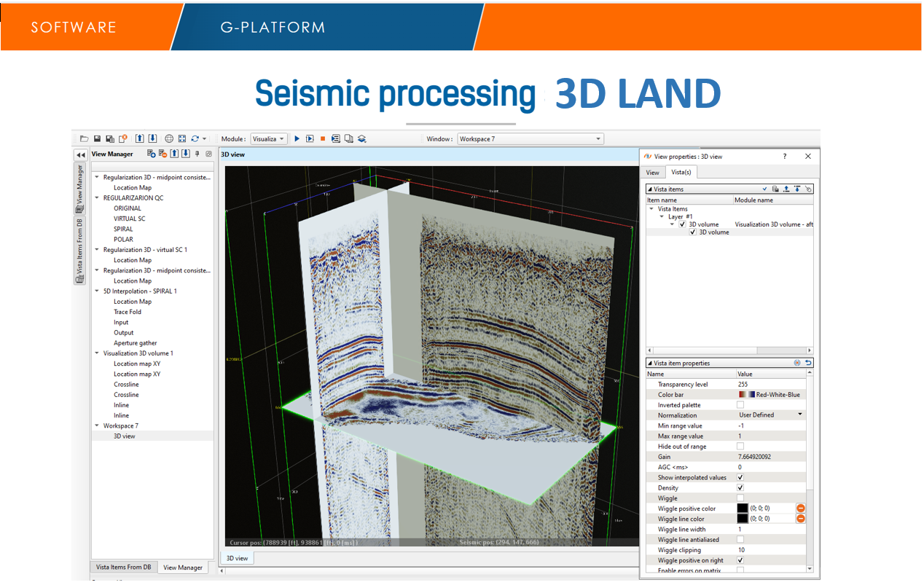This screenshot has width=924, height=585.
Task: Toggle the Wiggle checkbox on
Action: tap(740, 498)
